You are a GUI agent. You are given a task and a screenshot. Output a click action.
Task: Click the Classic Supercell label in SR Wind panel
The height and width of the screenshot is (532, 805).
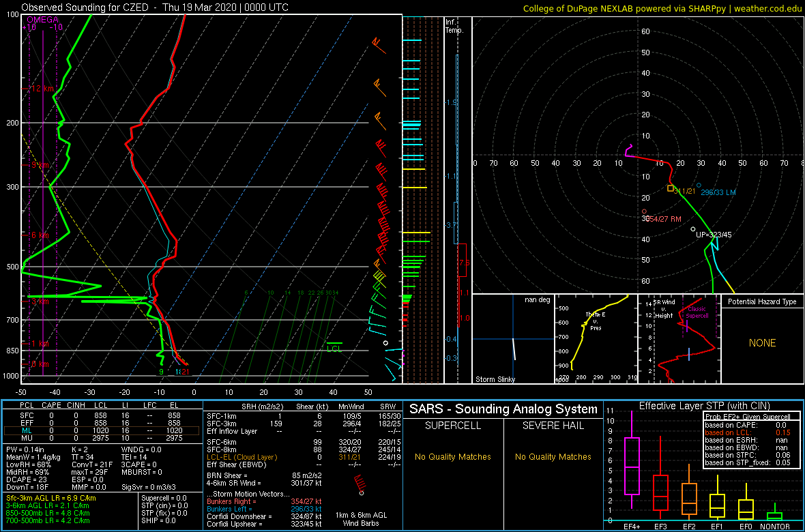698,313
